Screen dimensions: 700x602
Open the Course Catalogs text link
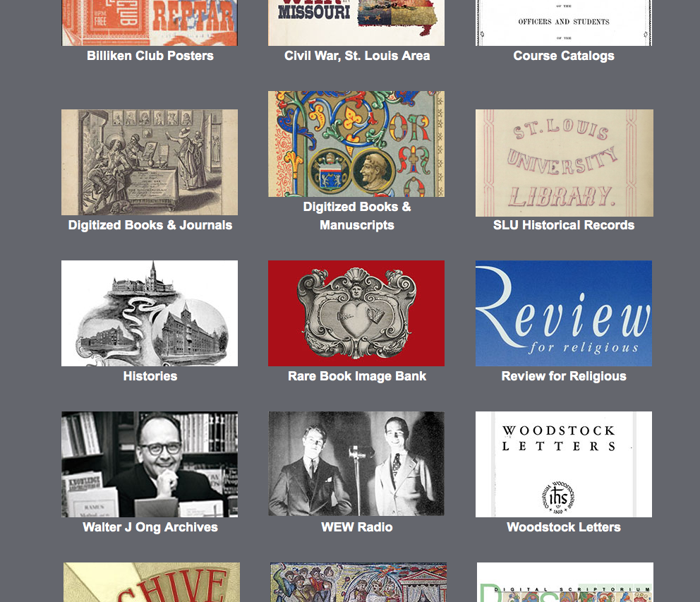click(x=563, y=56)
